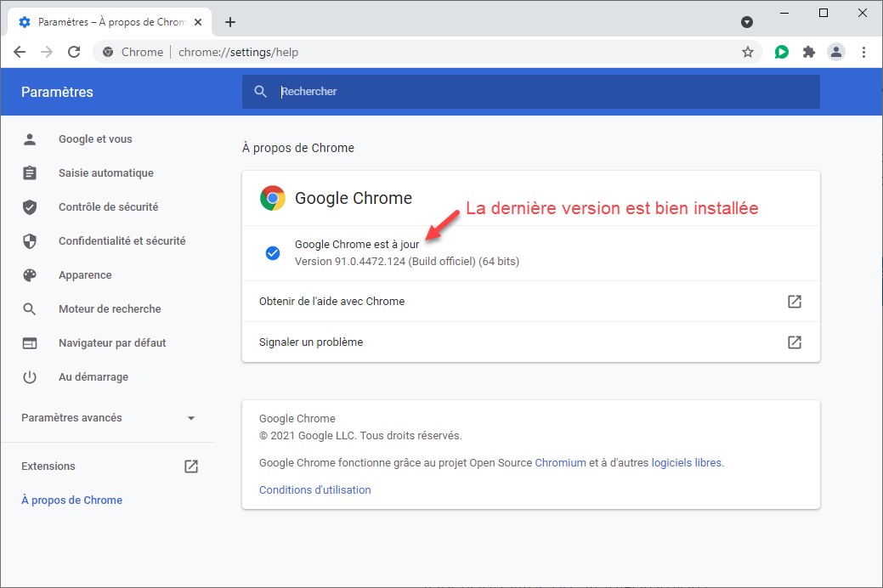Click the green extension icon in toolbar
Viewport: 883px width, 588px height.
coord(782,52)
